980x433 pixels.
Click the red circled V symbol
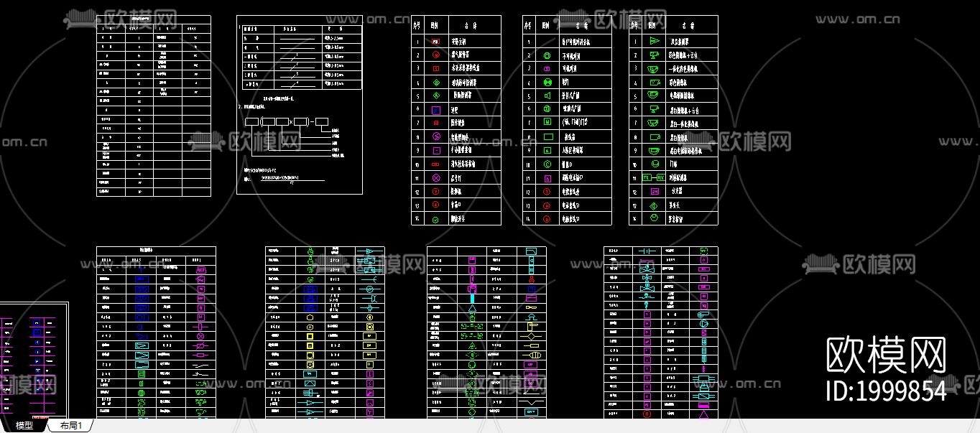[435, 190]
